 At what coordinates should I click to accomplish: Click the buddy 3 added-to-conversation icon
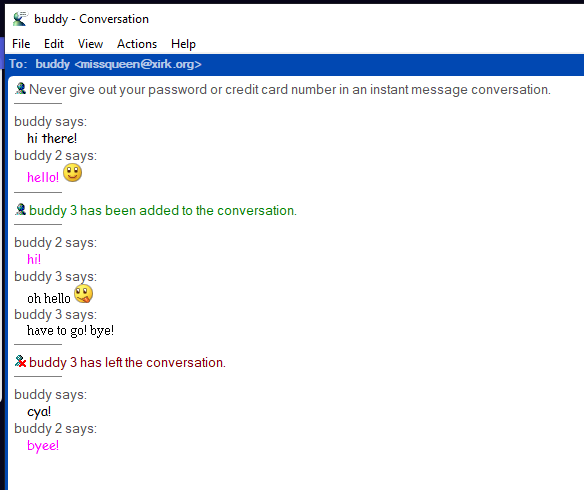pos(20,210)
